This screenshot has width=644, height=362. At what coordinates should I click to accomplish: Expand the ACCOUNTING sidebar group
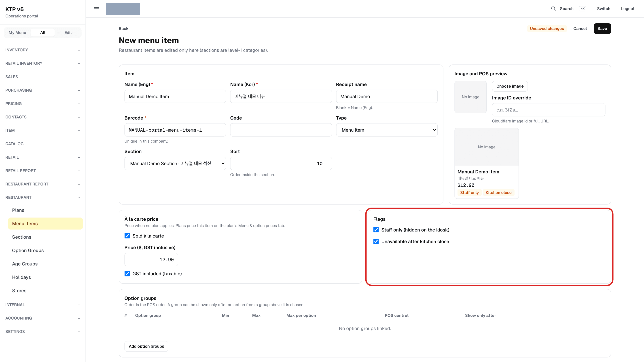[43, 318]
